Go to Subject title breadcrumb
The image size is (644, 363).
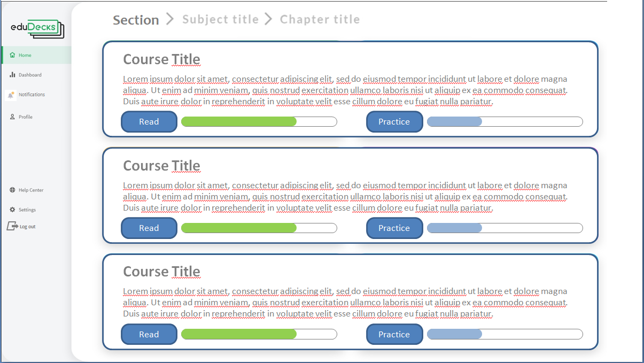[220, 20]
